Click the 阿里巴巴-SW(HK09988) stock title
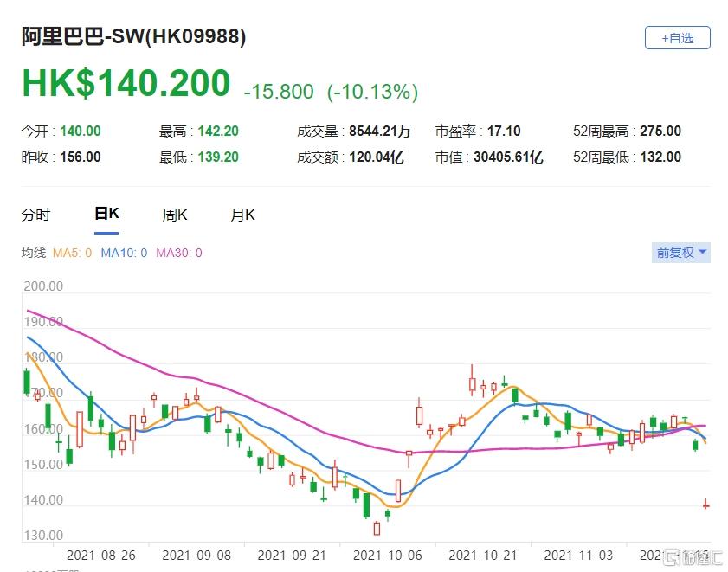 [133, 36]
